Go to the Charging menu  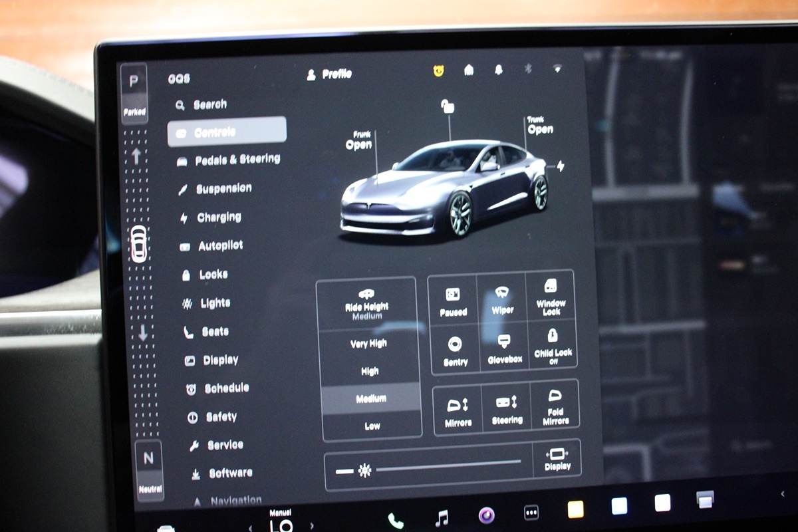click(211, 217)
